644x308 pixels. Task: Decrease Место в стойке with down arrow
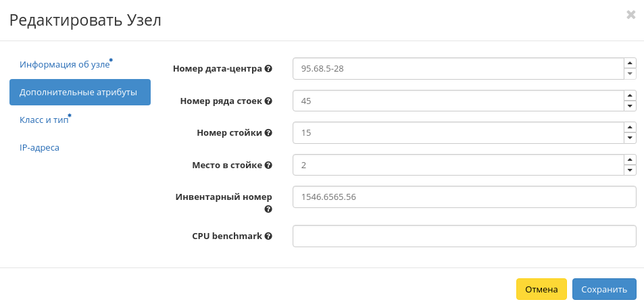630,170
